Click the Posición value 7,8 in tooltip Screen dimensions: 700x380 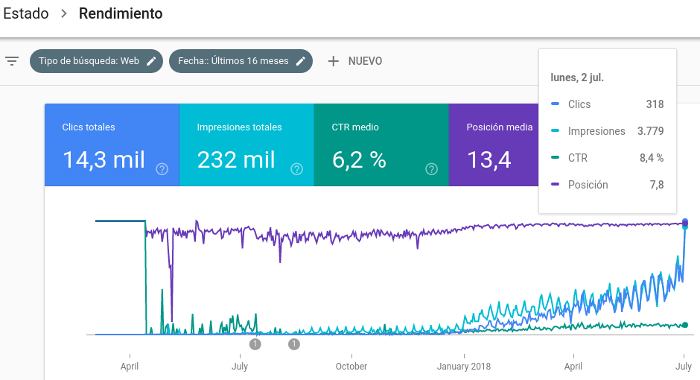(x=657, y=184)
